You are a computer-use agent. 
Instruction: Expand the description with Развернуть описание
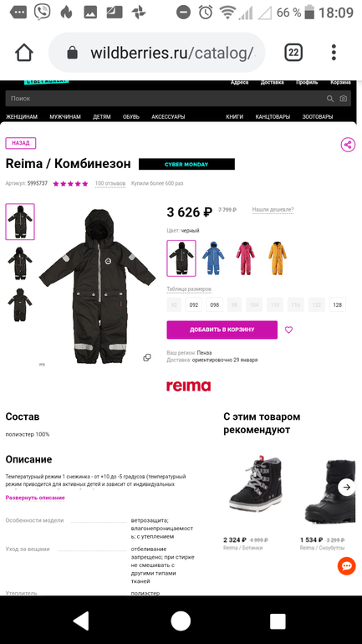click(35, 498)
